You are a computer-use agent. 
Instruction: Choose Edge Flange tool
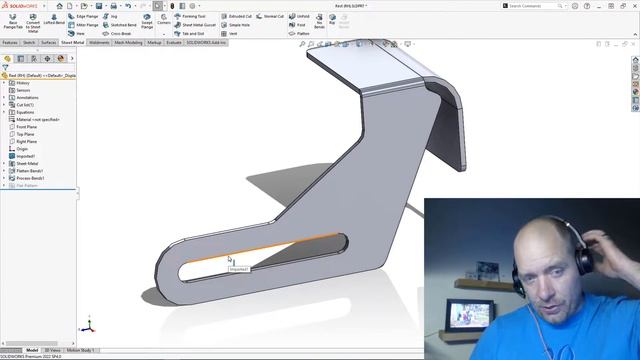[x=83, y=16]
